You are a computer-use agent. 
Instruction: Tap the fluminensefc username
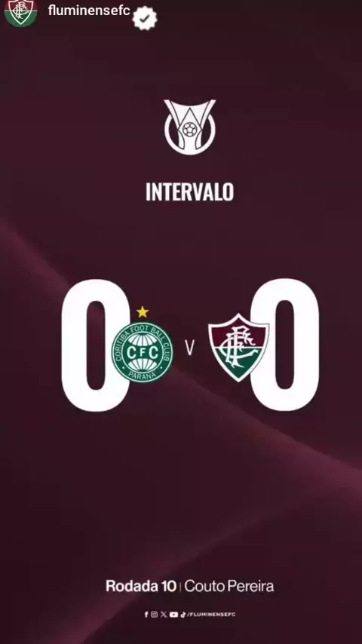click(89, 11)
